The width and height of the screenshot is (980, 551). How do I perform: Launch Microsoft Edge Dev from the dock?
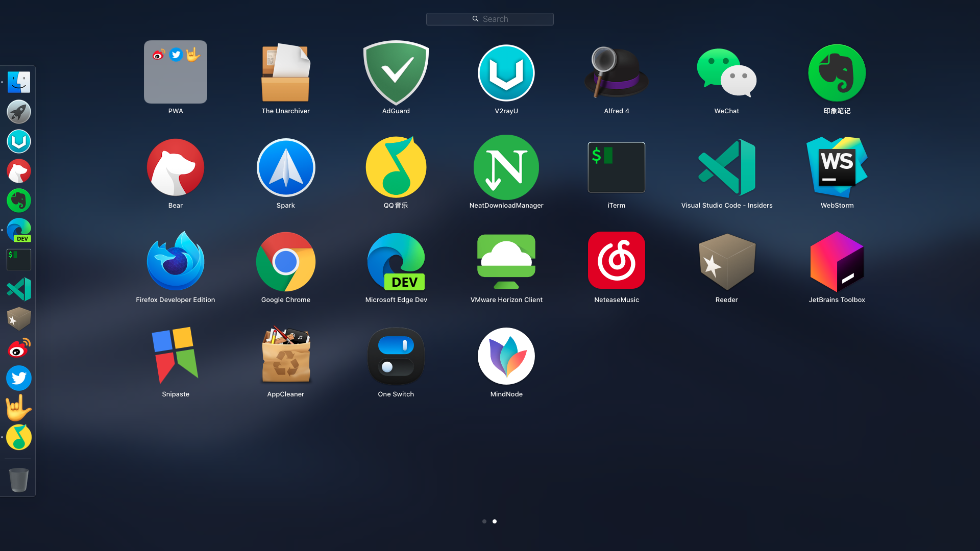pyautogui.click(x=18, y=230)
